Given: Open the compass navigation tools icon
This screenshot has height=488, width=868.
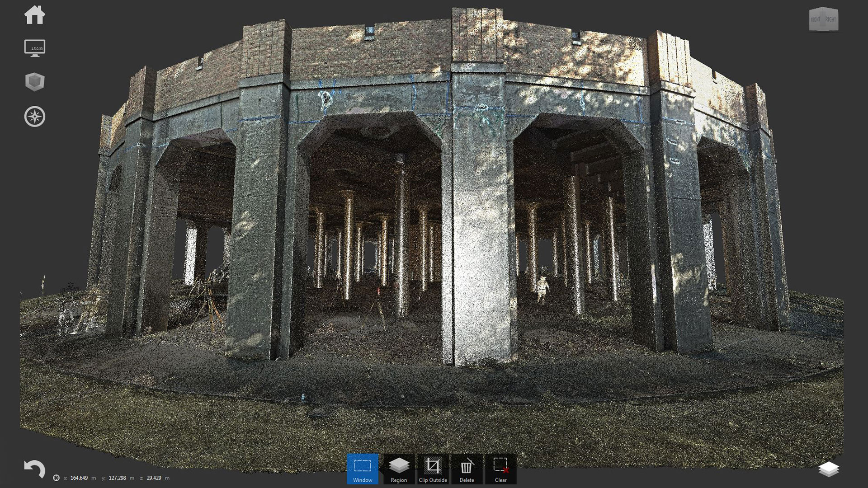Looking at the screenshot, I should click(x=35, y=117).
